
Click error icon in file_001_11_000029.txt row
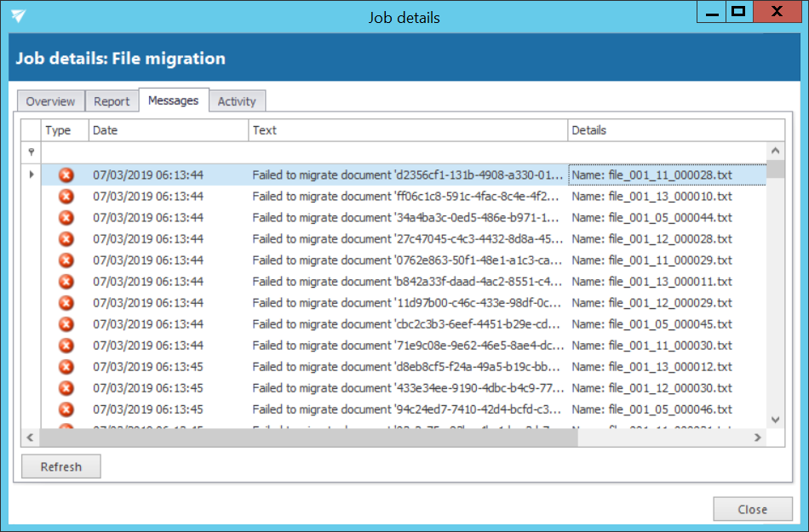click(66, 260)
